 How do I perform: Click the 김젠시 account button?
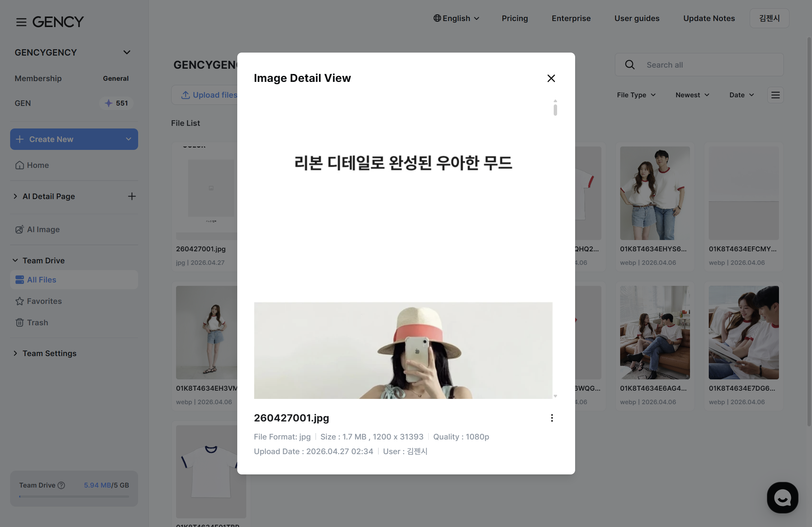pos(769,18)
